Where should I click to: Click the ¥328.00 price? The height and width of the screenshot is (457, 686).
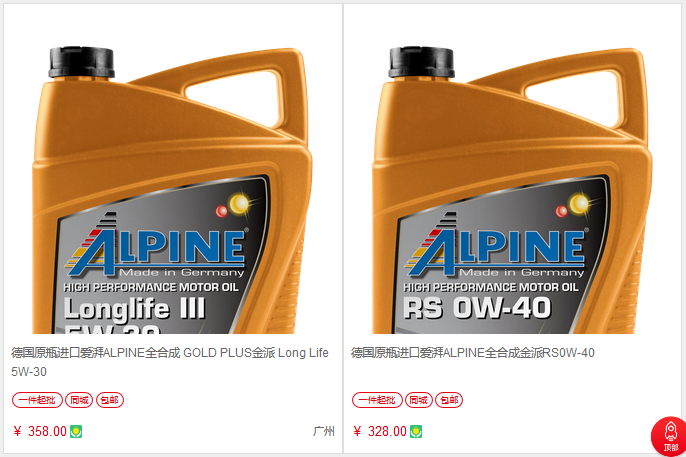click(x=380, y=432)
